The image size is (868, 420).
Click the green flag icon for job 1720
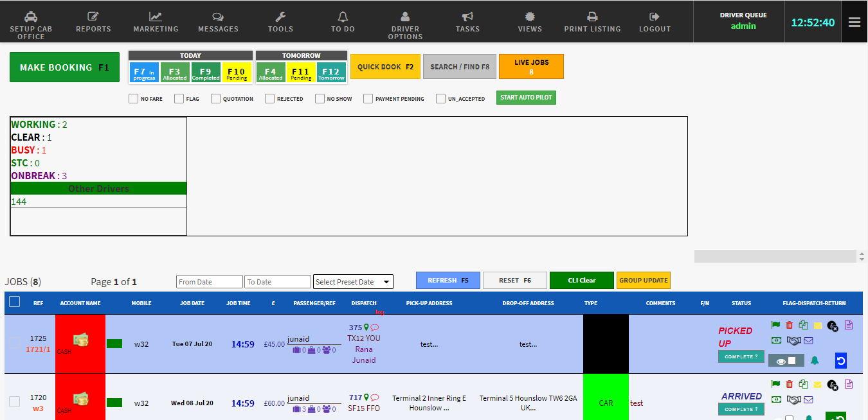pos(775,383)
